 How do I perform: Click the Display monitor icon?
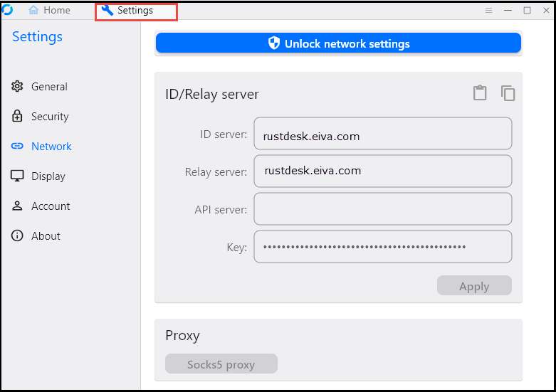pyautogui.click(x=17, y=176)
